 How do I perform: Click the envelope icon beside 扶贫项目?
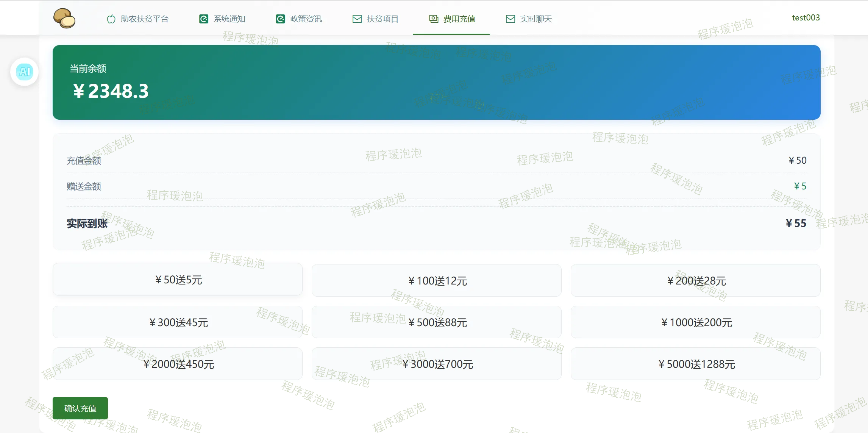pos(357,19)
